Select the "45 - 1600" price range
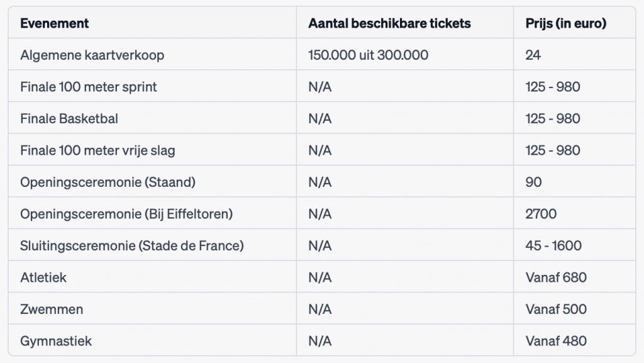Viewport: 644px width, 363px height. pyautogui.click(x=553, y=246)
